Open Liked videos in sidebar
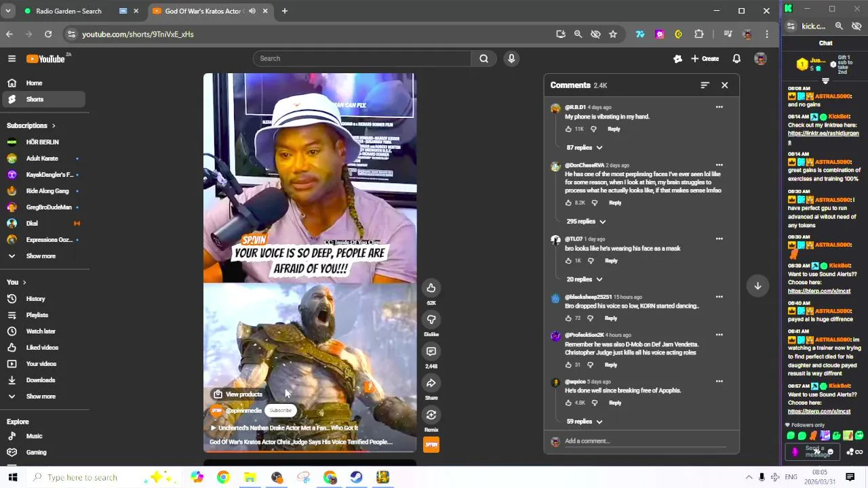868x488 pixels. click(x=43, y=348)
